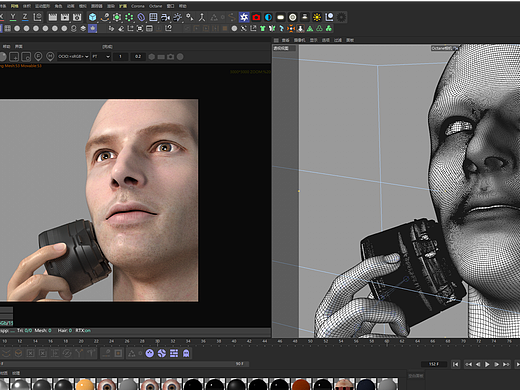Open the coordinate system tool icon

click(38, 17)
